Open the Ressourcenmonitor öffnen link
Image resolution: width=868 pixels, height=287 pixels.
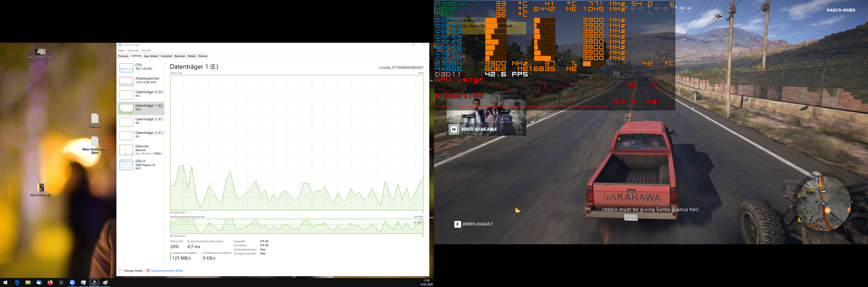tap(167, 270)
